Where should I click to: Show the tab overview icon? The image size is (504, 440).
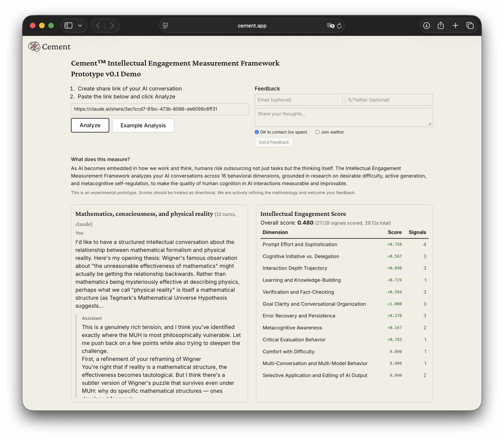tap(470, 26)
